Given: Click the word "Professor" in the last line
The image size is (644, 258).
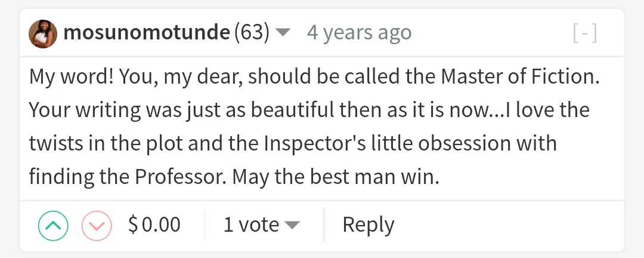Looking at the screenshot, I should tap(181, 177).
